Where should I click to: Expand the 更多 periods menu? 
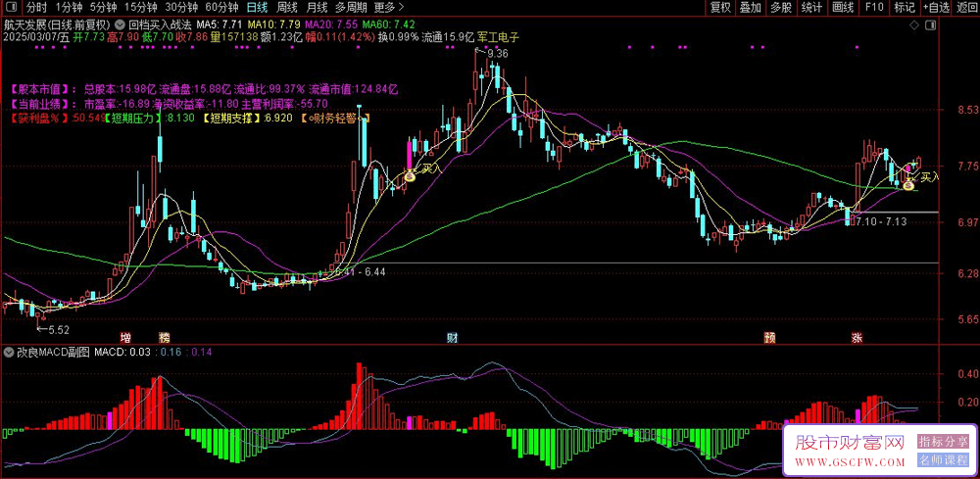(x=388, y=8)
